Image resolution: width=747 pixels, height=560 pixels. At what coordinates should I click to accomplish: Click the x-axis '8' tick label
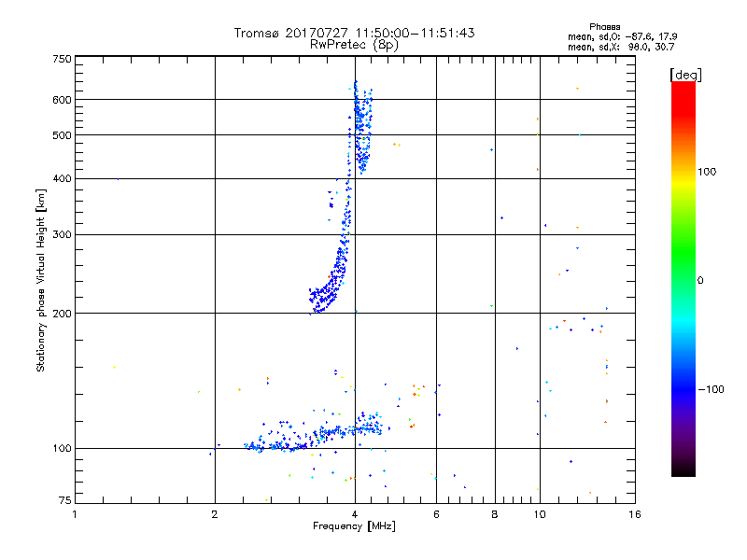495,515
